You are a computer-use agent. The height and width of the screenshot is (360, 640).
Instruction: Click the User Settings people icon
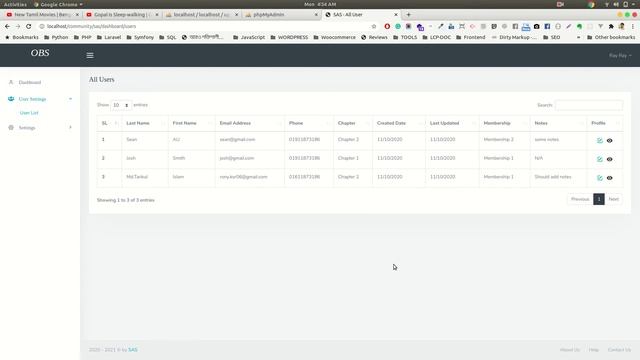coord(11,99)
